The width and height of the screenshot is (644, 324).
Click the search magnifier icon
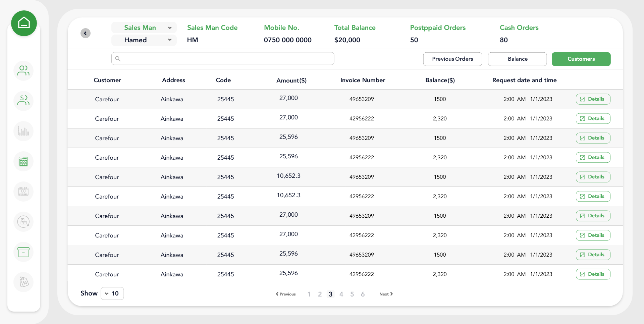(118, 59)
